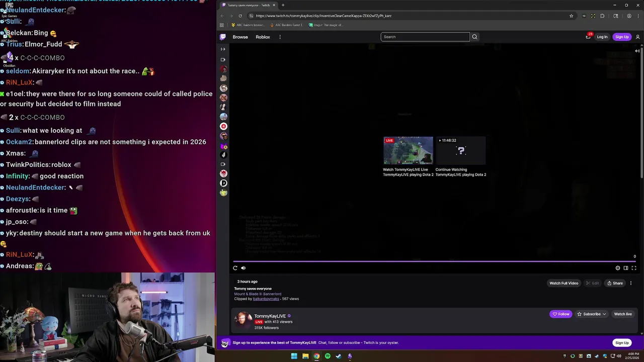Click the Chrome address bar URL

coord(324,16)
